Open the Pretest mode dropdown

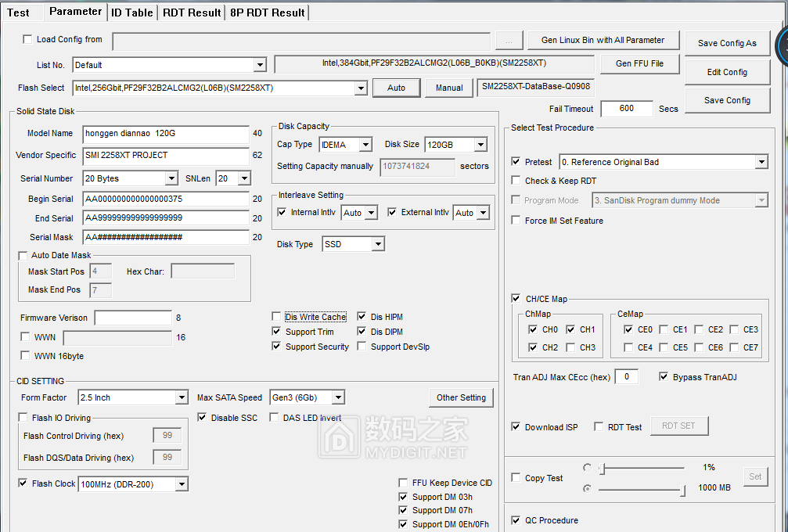coord(761,162)
